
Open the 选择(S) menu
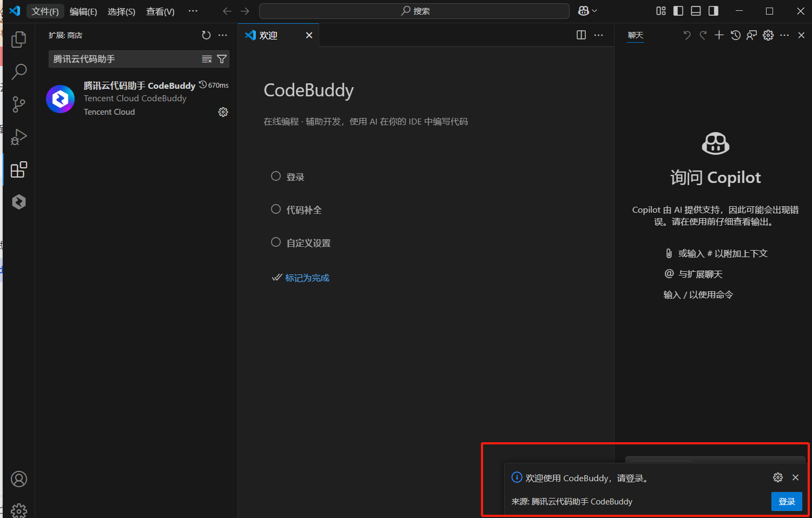click(x=121, y=11)
